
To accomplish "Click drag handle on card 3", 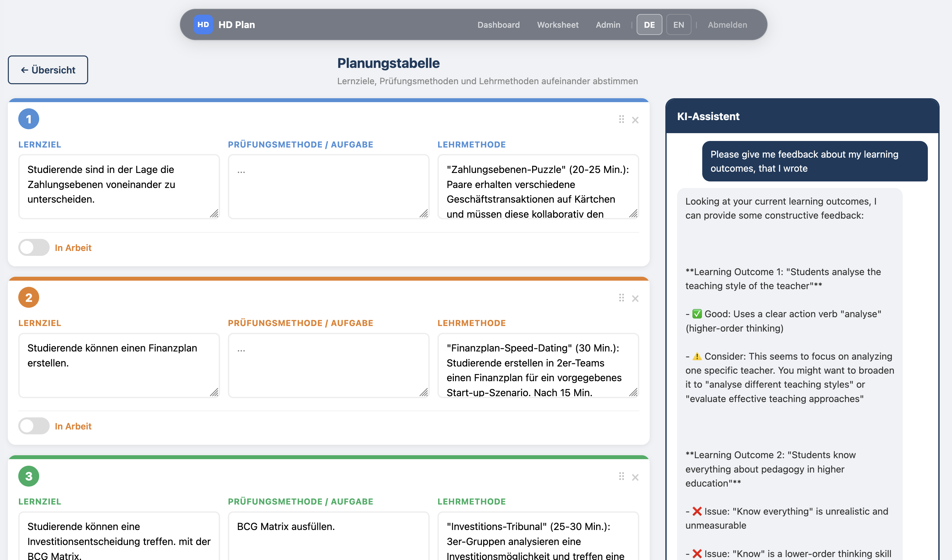I will point(622,476).
